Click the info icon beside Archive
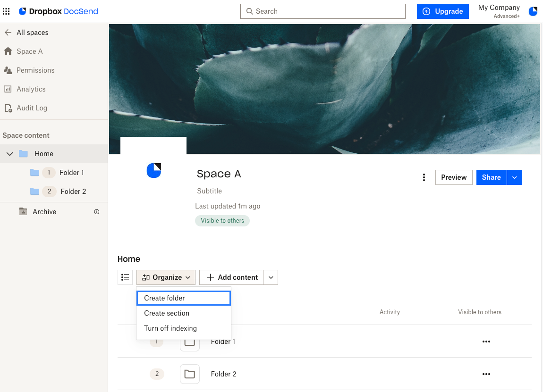Screen dimensions: 543x392 pos(97,212)
